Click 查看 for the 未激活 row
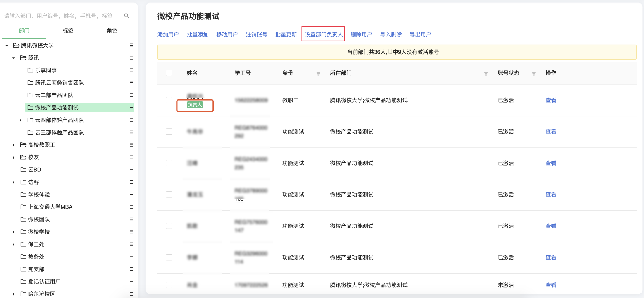This screenshot has height=298, width=644. click(x=551, y=285)
